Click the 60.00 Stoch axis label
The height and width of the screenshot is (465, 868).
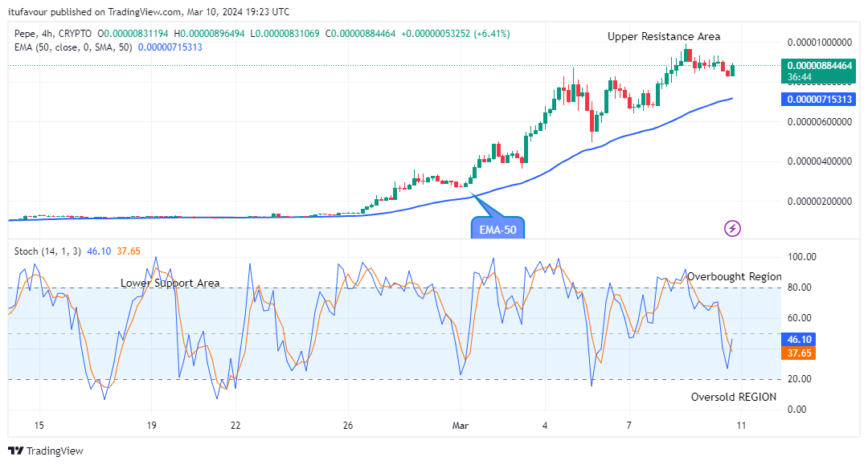click(800, 318)
